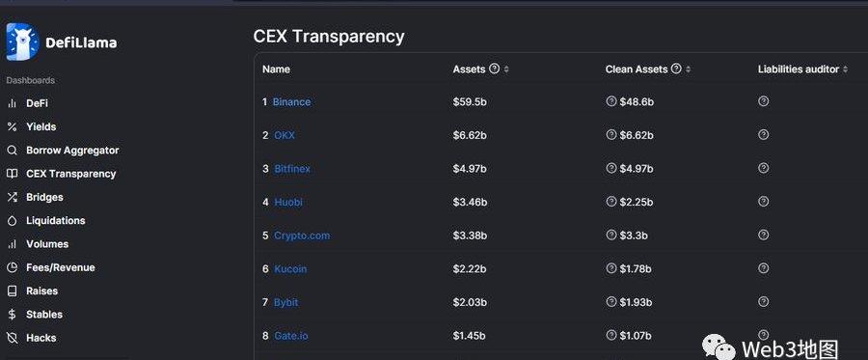Screen dimensions: 868x360
Task: Show the Assets column help tooltip icon
Action: coord(495,69)
